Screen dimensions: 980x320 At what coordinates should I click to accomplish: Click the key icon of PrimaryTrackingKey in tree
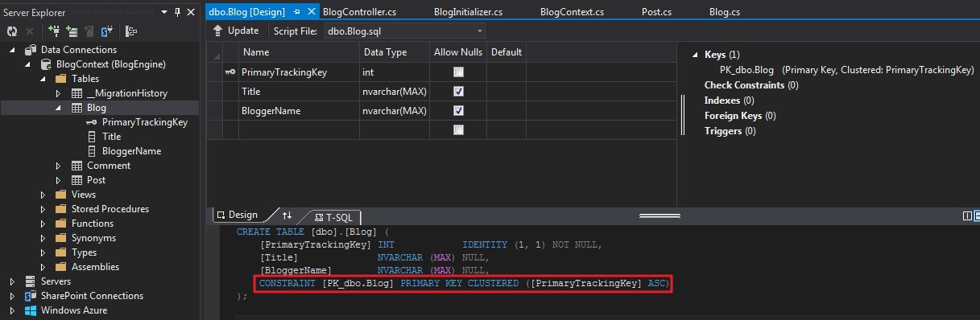pyautogui.click(x=92, y=122)
